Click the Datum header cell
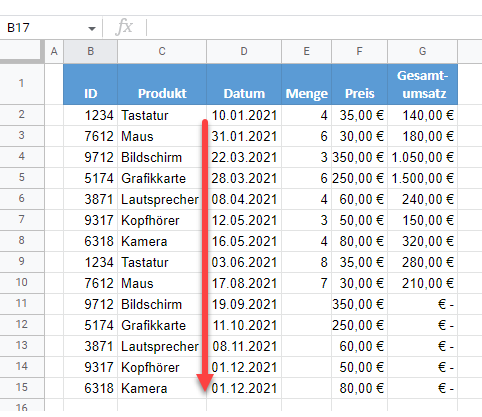Screen dimensions: 482x417 pyautogui.click(x=244, y=84)
